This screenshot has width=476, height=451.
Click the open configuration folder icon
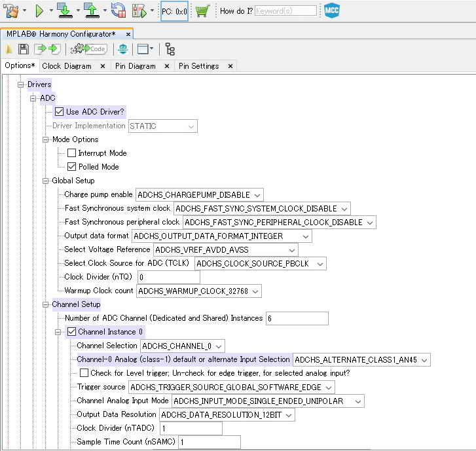(x=9, y=49)
